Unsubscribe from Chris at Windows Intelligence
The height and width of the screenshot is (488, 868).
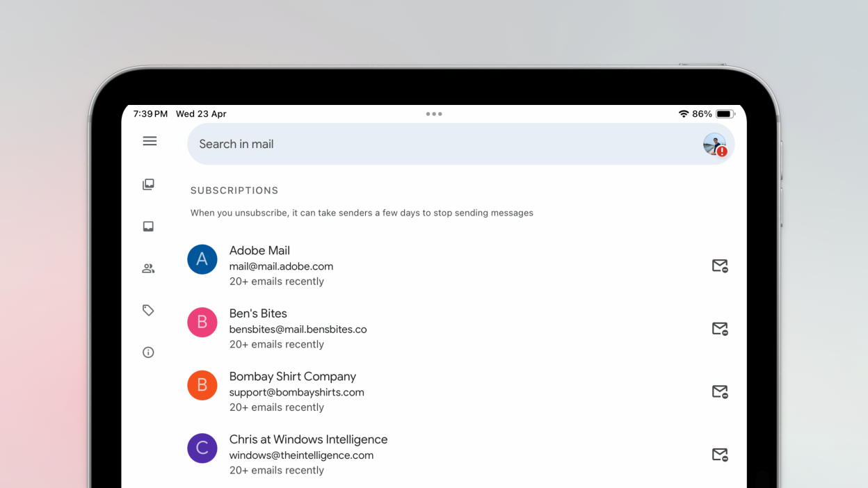(x=720, y=455)
